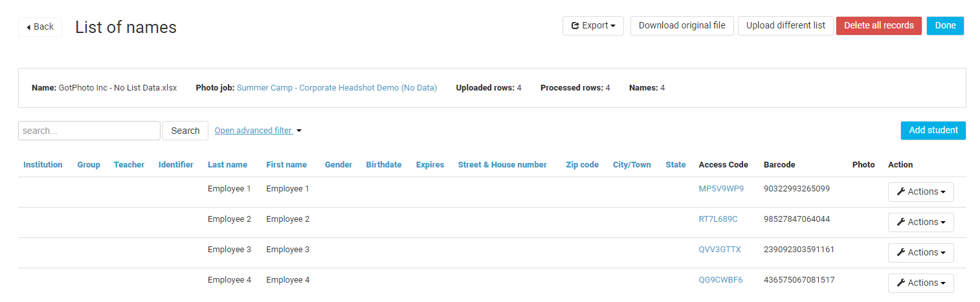Open Actions dropdown for Employee 4
The image size is (980, 302).
pyautogui.click(x=920, y=283)
